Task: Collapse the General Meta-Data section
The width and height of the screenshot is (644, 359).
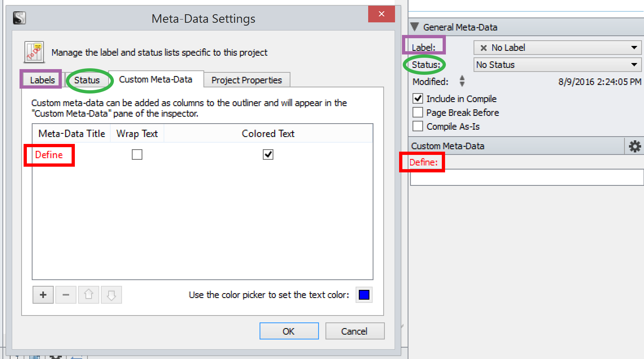Action: pyautogui.click(x=415, y=27)
